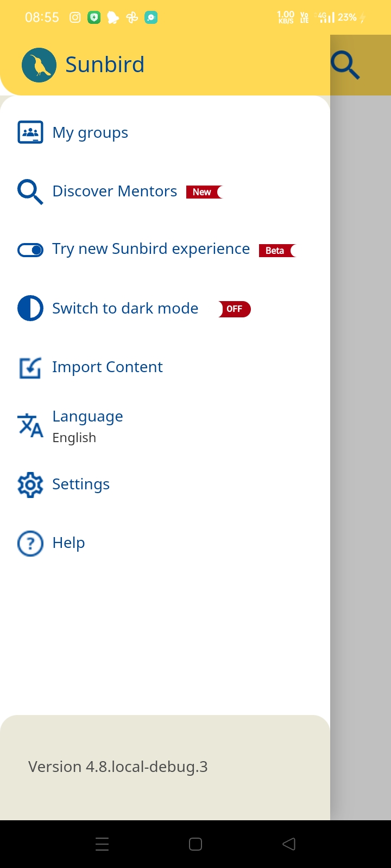
Task: Click the Switch to dark mode text
Action: point(125,309)
